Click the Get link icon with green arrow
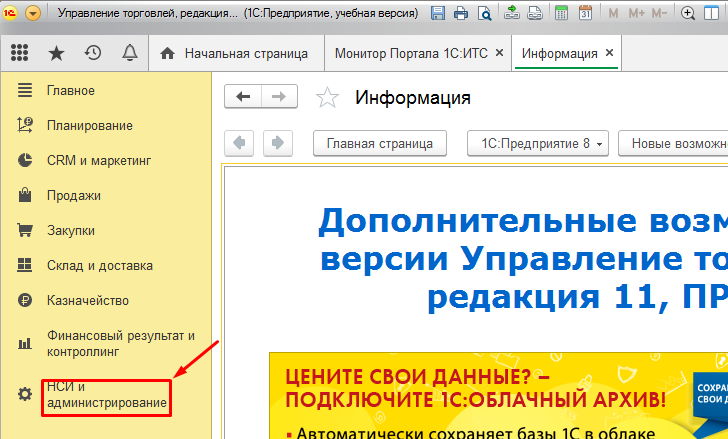728x439 pixels. (x=512, y=13)
